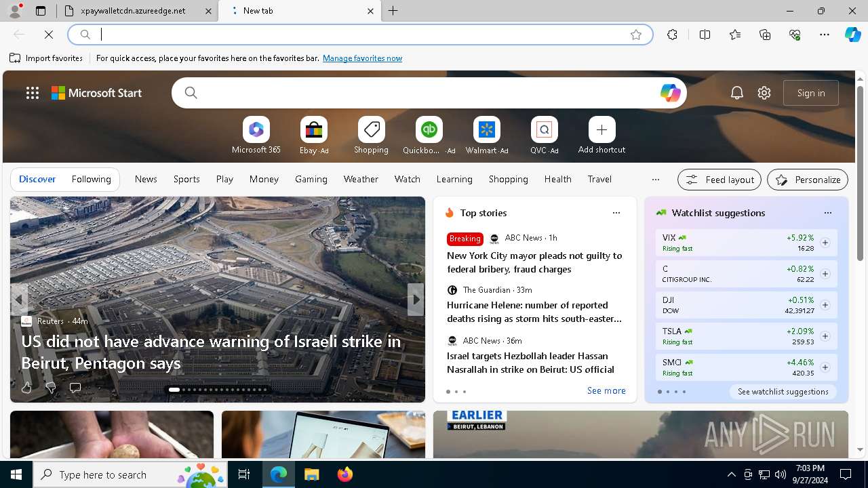Image resolution: width=868 pixels, height=488 pixels.
Task: Open the Money category
Action: [x=264, y=179]
